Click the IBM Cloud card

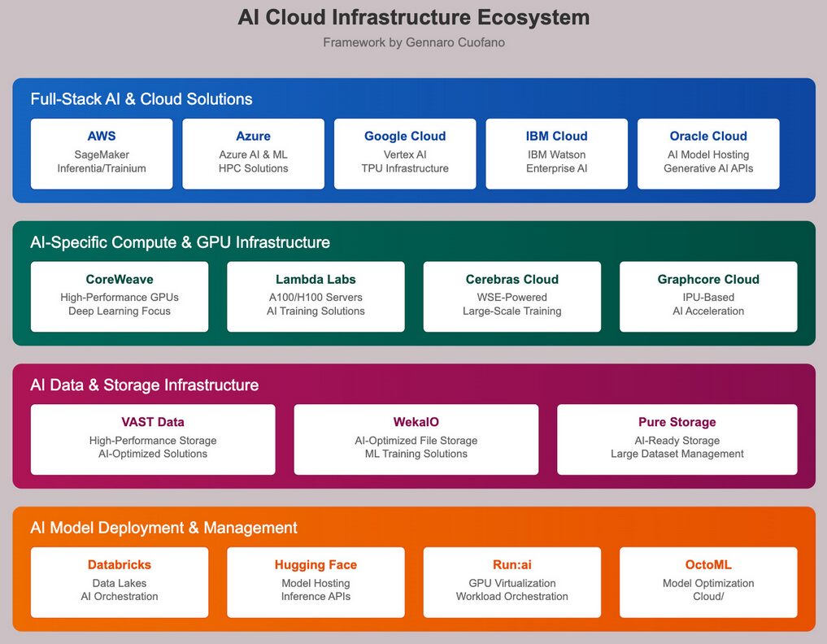[556, 153]
